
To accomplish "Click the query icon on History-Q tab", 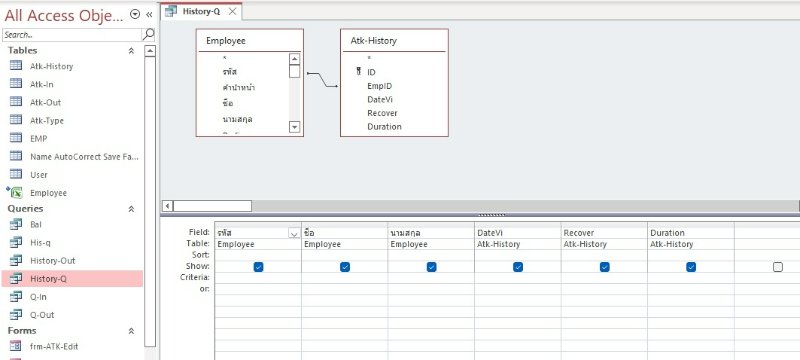I will tap(171, 11).
